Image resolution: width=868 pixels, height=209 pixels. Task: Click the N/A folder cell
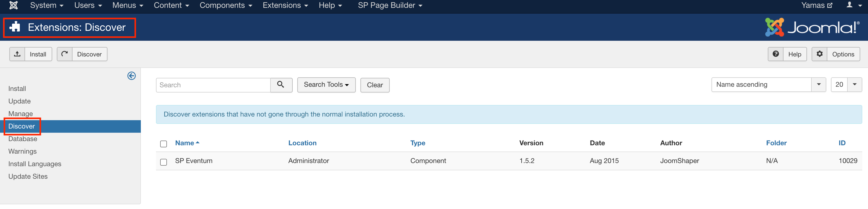[x=772, y=161]
